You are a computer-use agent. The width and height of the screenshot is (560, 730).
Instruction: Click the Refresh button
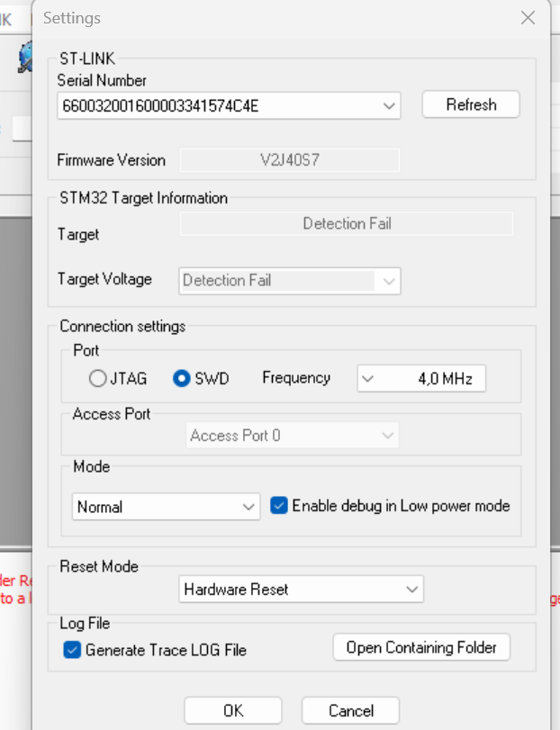tap(471, 104)
